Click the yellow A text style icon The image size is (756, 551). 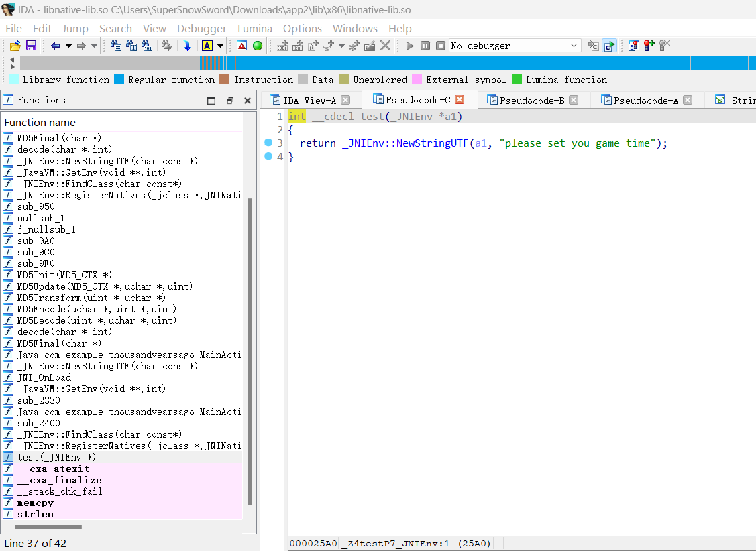(x=207, y=46)
